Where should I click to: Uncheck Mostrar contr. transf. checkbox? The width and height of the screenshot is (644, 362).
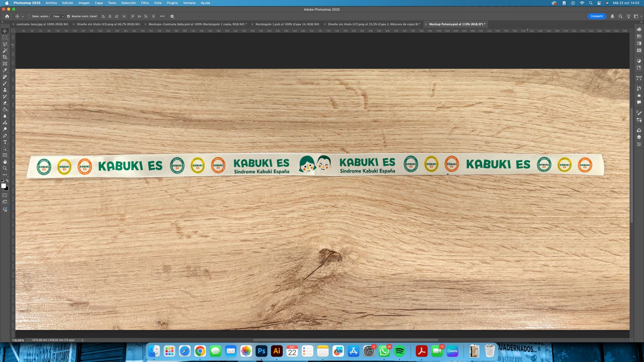pos(68,16)
